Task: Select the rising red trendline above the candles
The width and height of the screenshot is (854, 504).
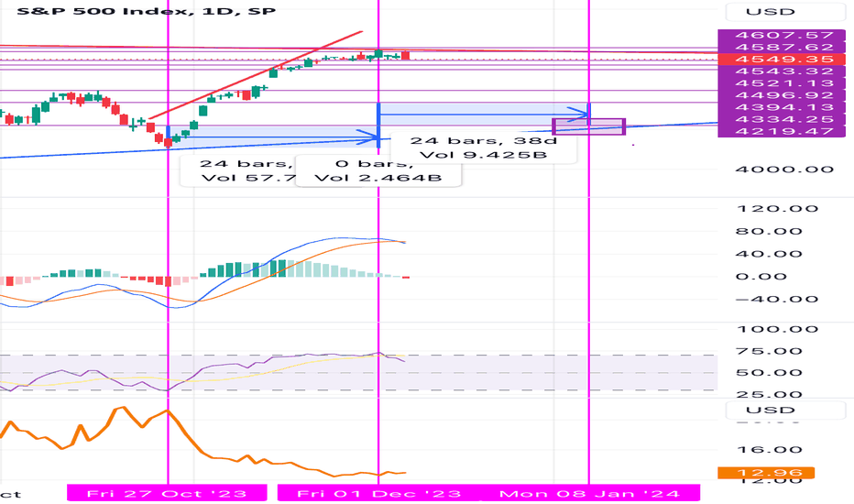Action: 256,75
